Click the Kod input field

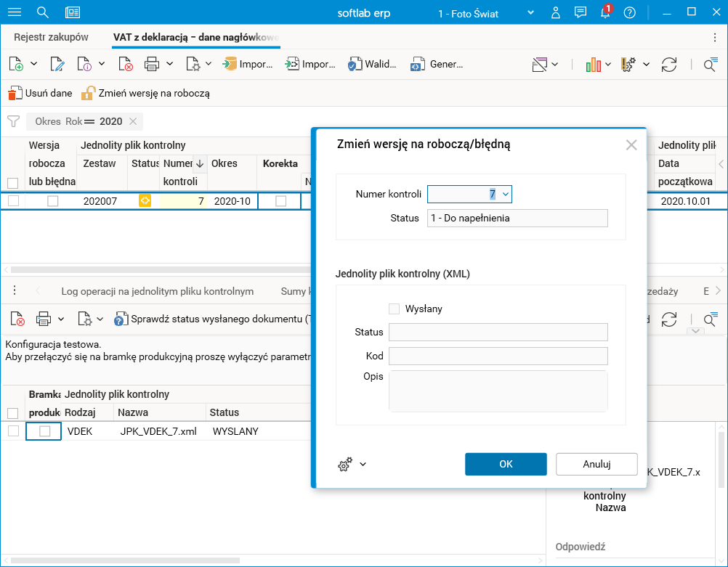click(x=498, y=356)
